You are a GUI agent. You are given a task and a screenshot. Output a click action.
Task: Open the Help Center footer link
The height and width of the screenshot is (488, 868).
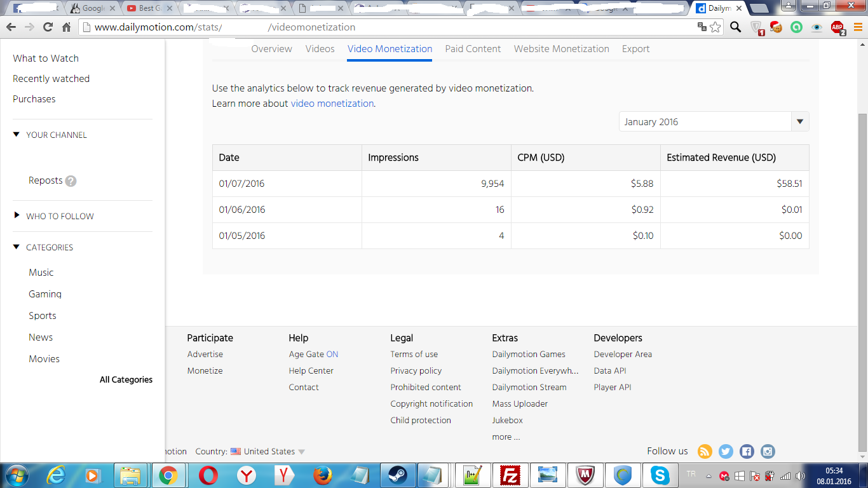311,371
